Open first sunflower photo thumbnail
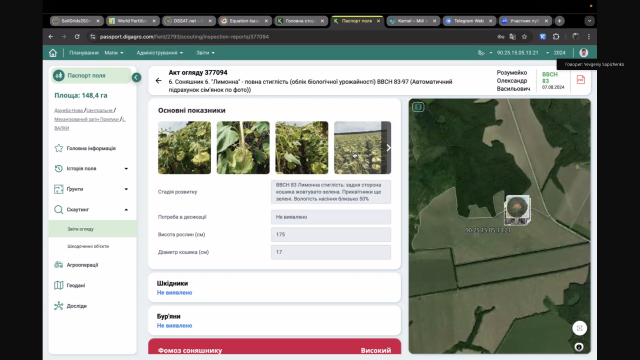 (184, 148)
